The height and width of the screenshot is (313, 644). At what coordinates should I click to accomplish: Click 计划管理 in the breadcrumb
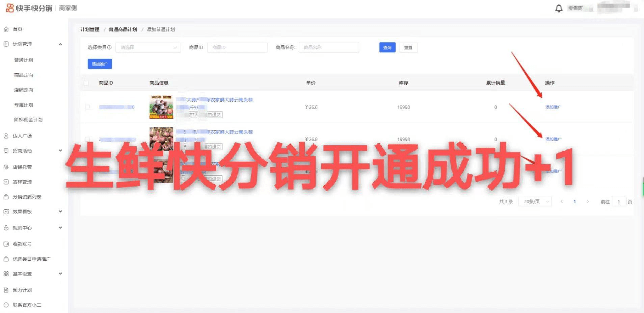90,29
